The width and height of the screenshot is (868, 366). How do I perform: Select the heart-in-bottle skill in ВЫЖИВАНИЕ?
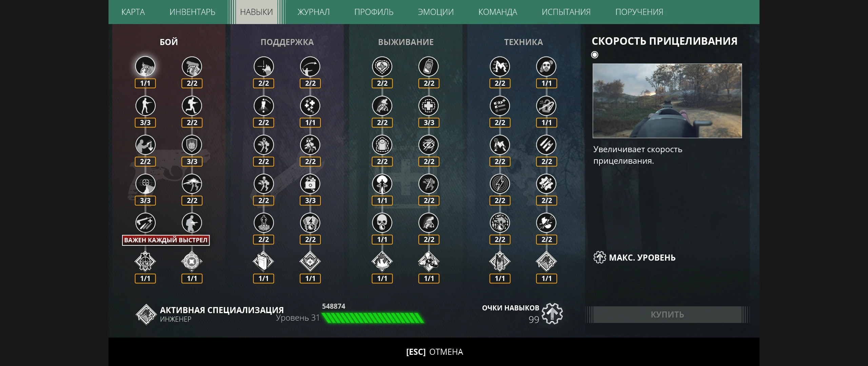(x=429, y=66)
